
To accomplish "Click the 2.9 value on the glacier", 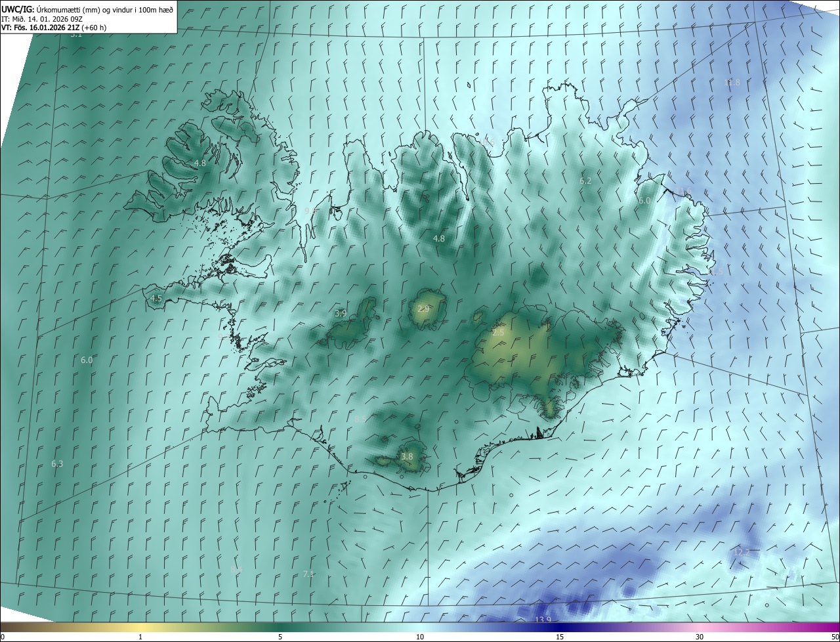I will pos(423,309).
